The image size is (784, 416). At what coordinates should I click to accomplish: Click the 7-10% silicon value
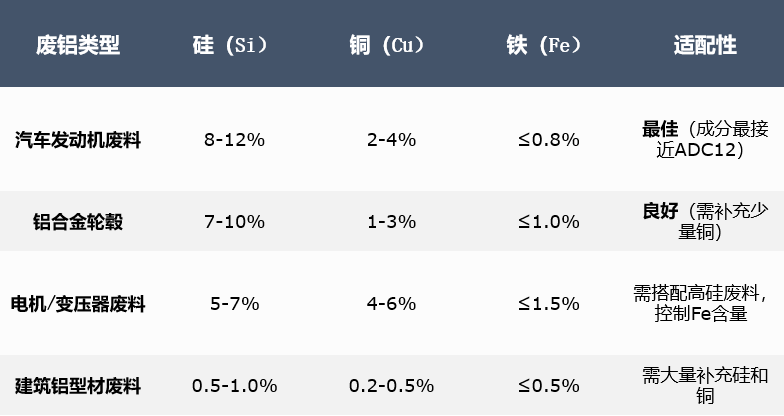pos(233,222)
